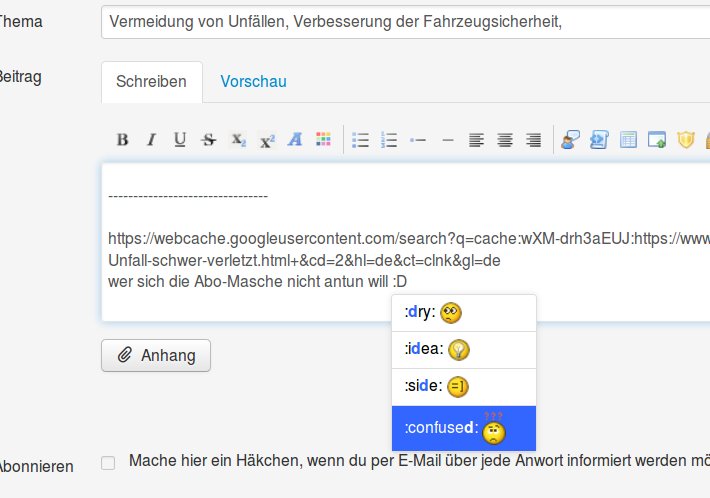Toggle bold formatting in the editor toolbar
The image size is (710, 498).
[x=122, y=140]
